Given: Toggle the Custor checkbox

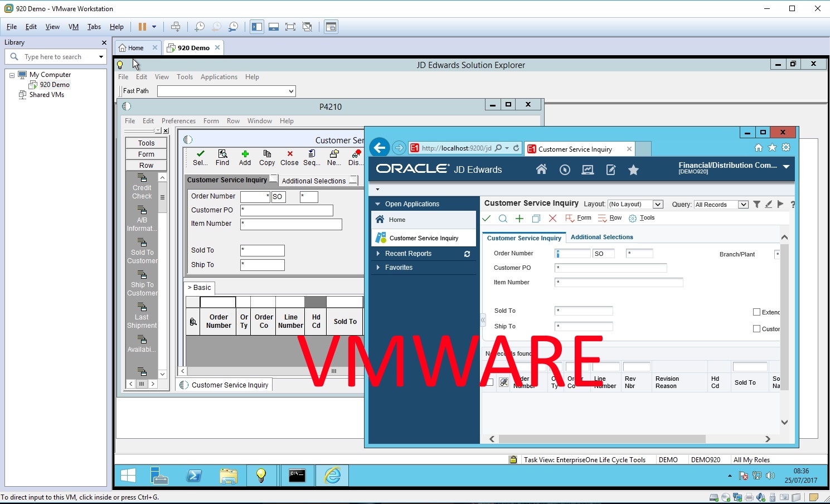Looking at the screenshot, I should 756,329.
